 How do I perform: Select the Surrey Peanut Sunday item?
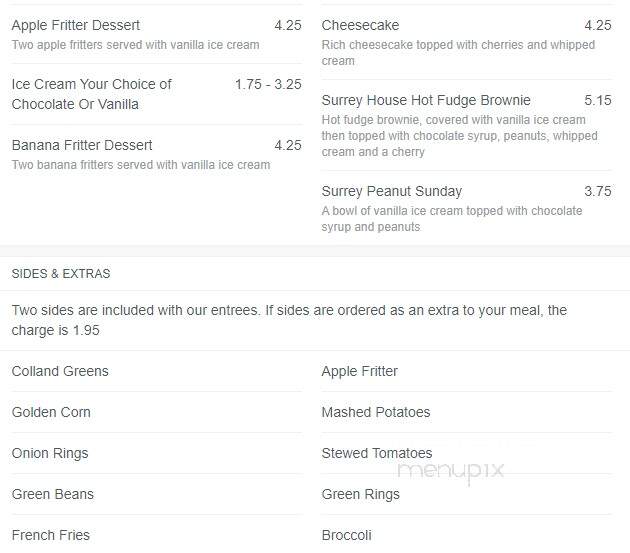tap(466, 208)
